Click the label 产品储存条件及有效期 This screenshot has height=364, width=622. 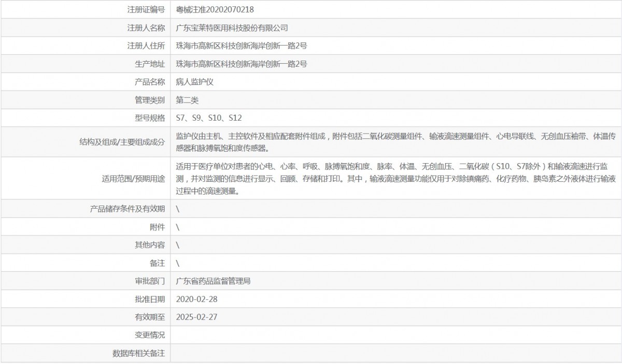(x=128, y=209)
